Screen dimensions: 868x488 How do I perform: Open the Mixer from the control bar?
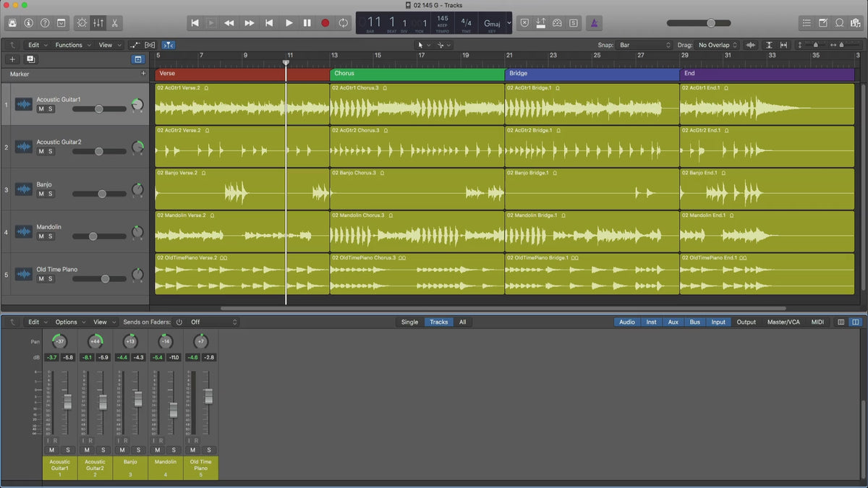98,23
